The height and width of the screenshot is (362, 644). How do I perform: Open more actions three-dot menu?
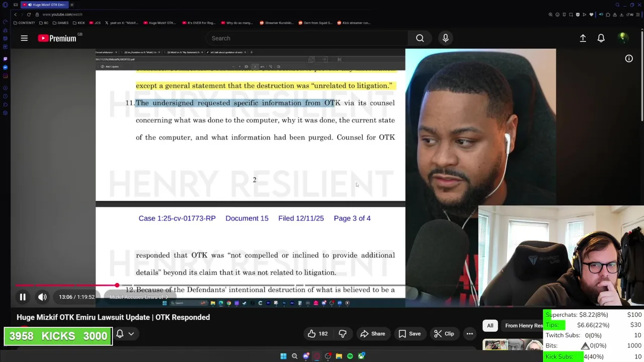coord(469,334)
